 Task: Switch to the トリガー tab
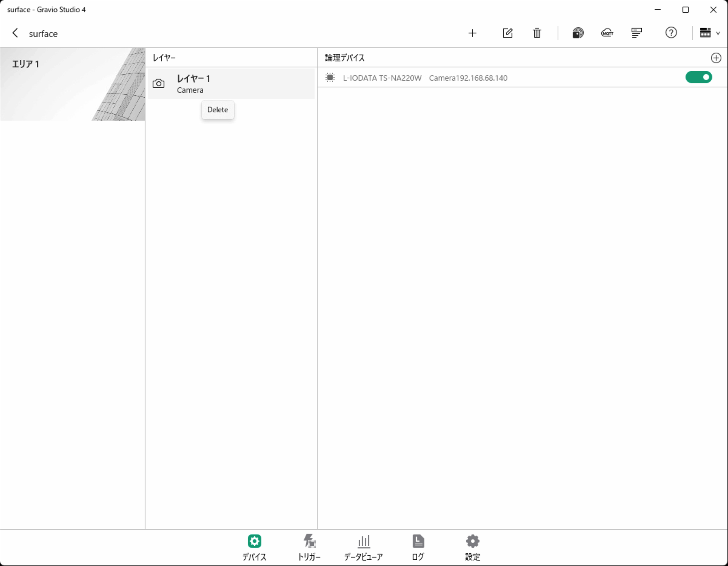click(309, 548)
